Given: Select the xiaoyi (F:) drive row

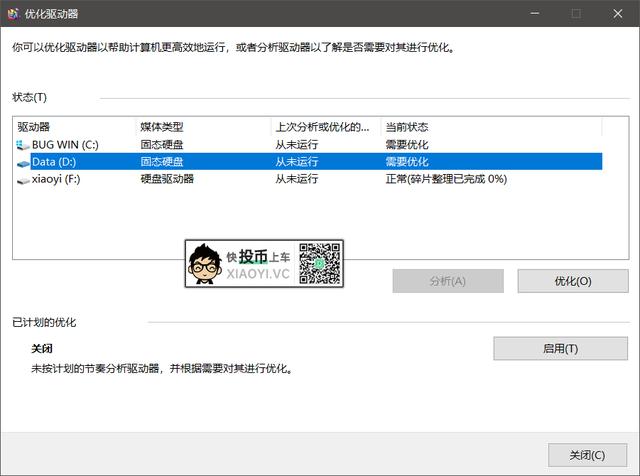Looking at the screenshot, I should point(309,179).
